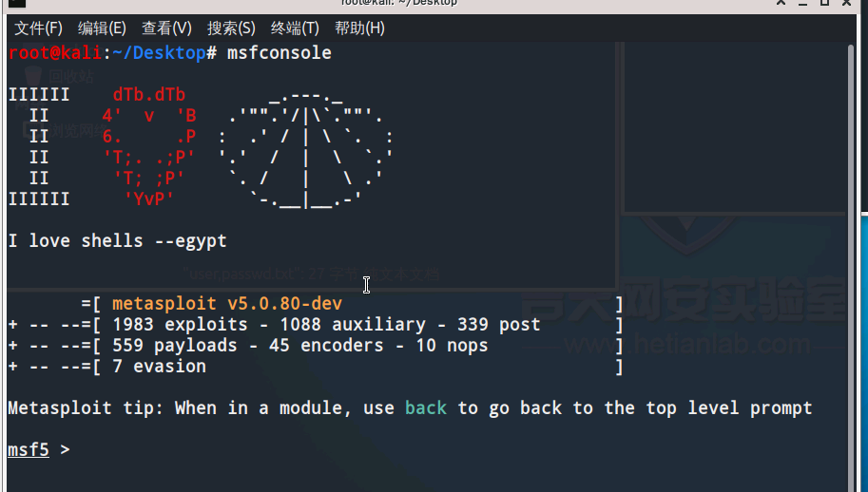Click the terminal window icon in title bar
Viewport: 868px width, 492px height.
(17, 3)
